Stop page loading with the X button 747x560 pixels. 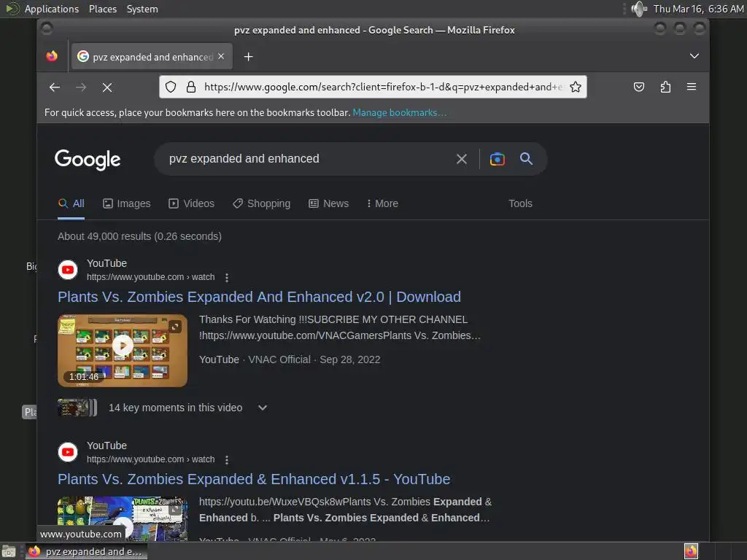(x=107, y=87)
